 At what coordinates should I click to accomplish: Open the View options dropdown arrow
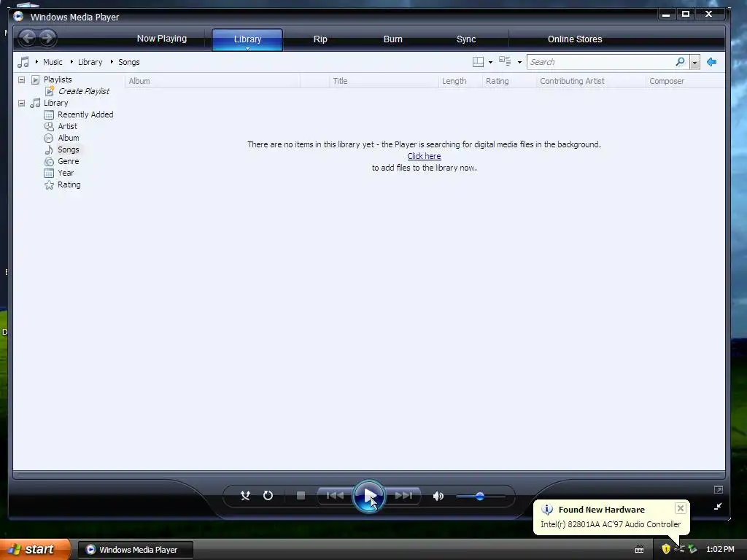pos(519,63)
